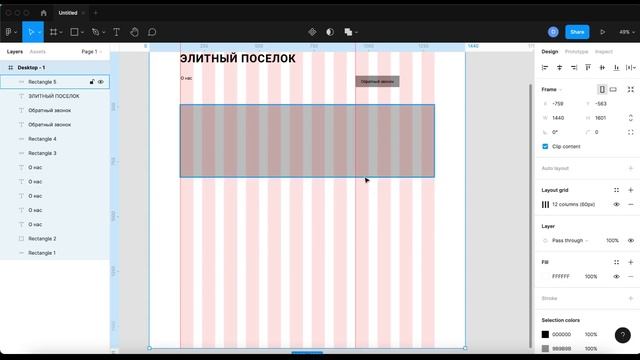Click the Align horizontal centers icon
640x360 pixels.
coord(559,67)
